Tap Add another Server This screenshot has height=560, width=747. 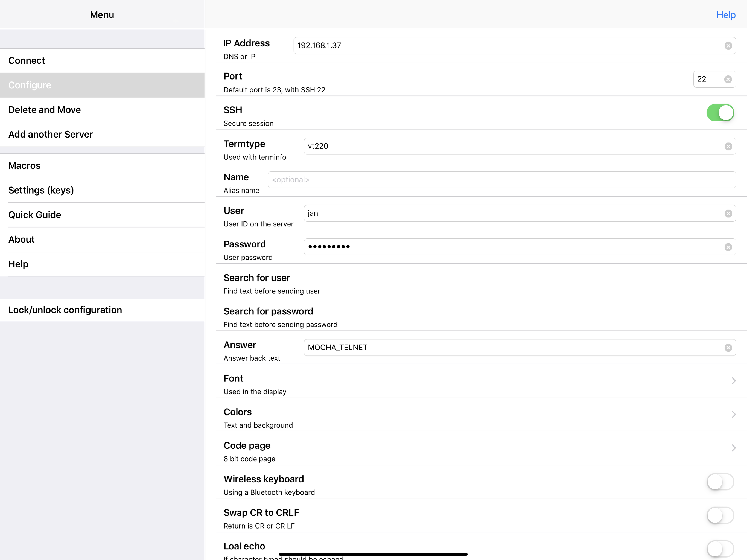click(x=50, y=134)
